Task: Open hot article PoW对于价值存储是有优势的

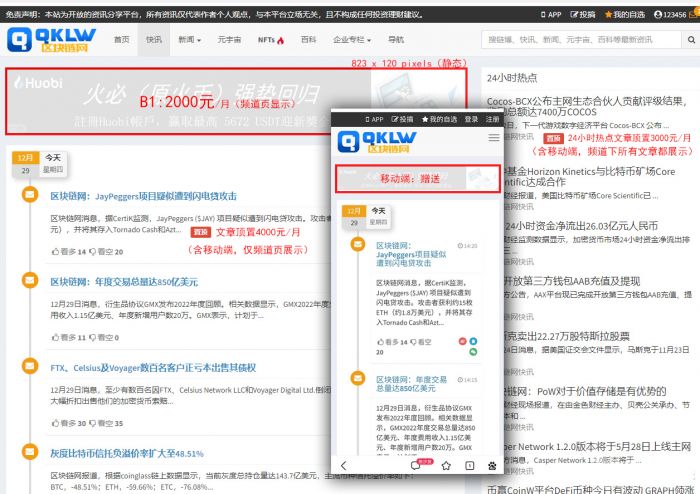Action: point(585,391)
